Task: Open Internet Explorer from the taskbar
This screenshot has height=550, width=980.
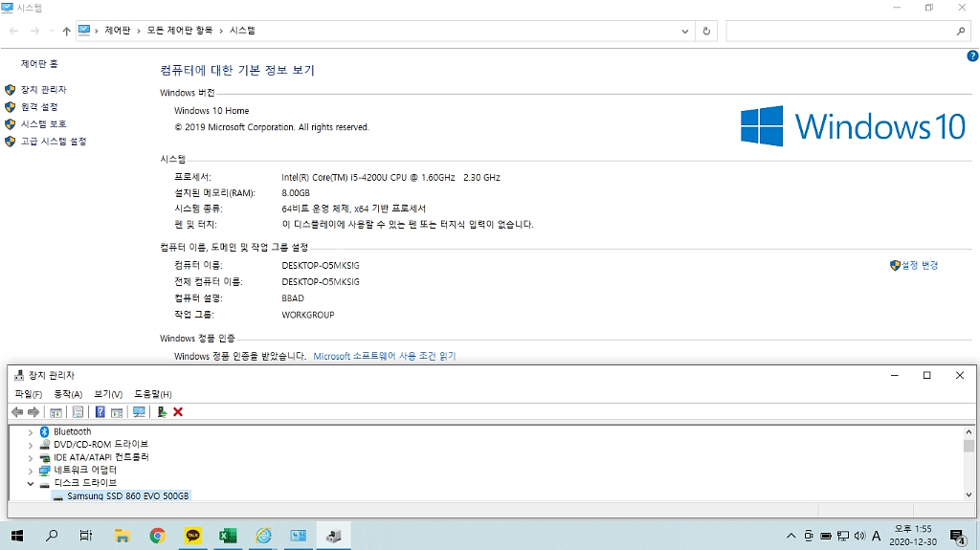Action: 263,536
